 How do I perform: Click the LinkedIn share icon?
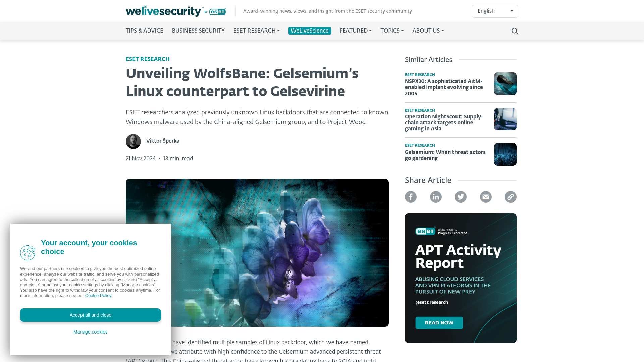tap(436, 197)
